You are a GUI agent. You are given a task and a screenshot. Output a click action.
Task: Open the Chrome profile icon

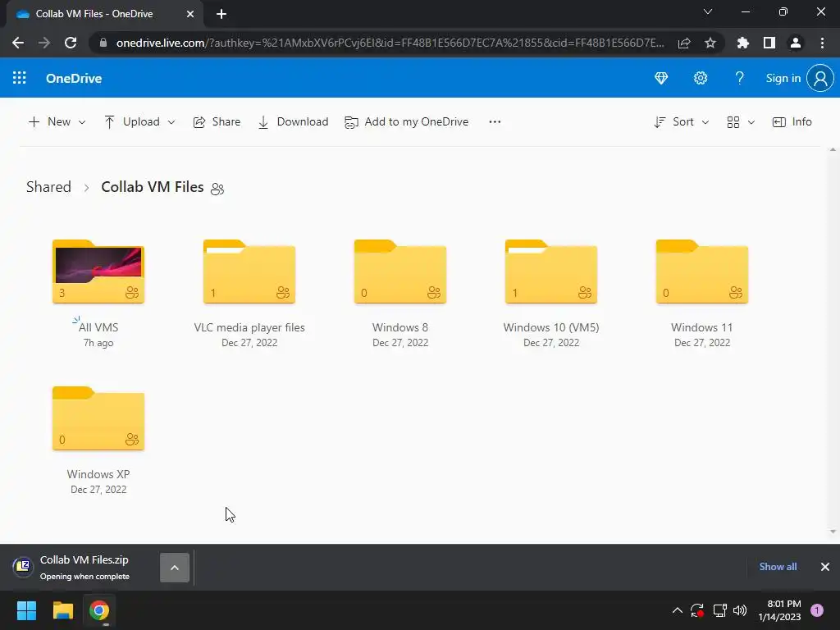pos(796,43)
